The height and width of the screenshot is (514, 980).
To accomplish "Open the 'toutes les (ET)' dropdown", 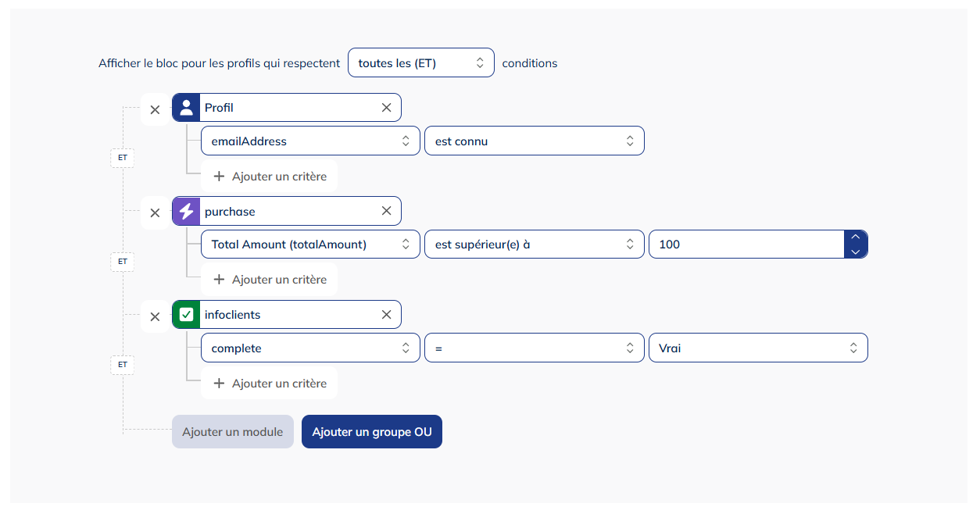I will 421,62.
